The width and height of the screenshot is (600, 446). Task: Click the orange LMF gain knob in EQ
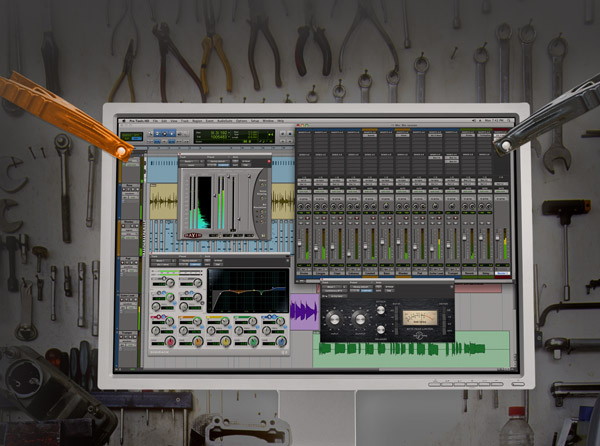click(x=198, y=342)
